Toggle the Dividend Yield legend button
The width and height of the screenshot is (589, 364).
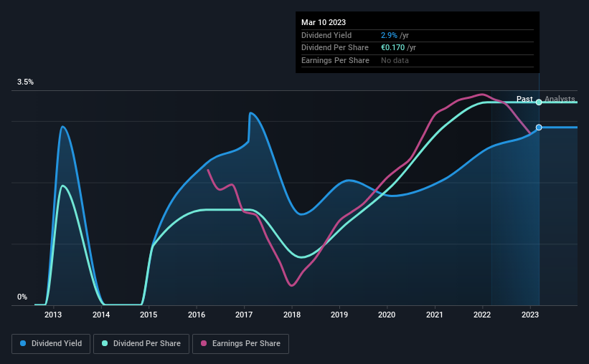(x=51, y=344)
